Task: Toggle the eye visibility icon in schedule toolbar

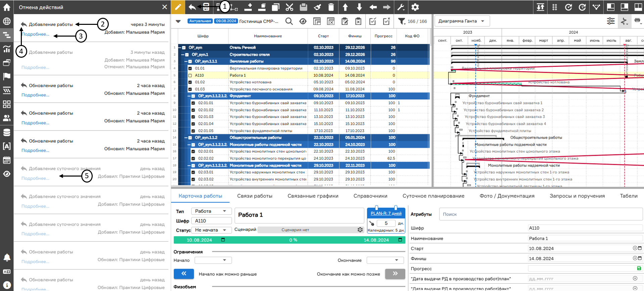Action: click(303, 21)
